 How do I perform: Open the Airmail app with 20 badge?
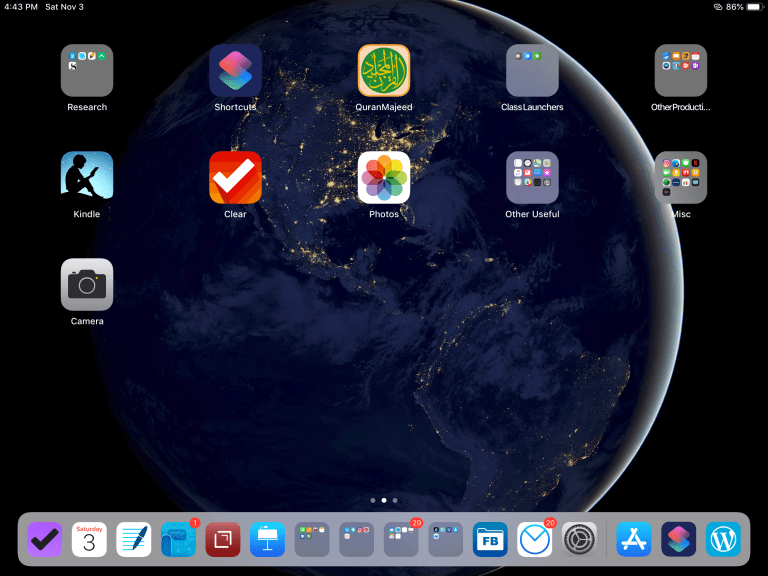click(535, 540)
